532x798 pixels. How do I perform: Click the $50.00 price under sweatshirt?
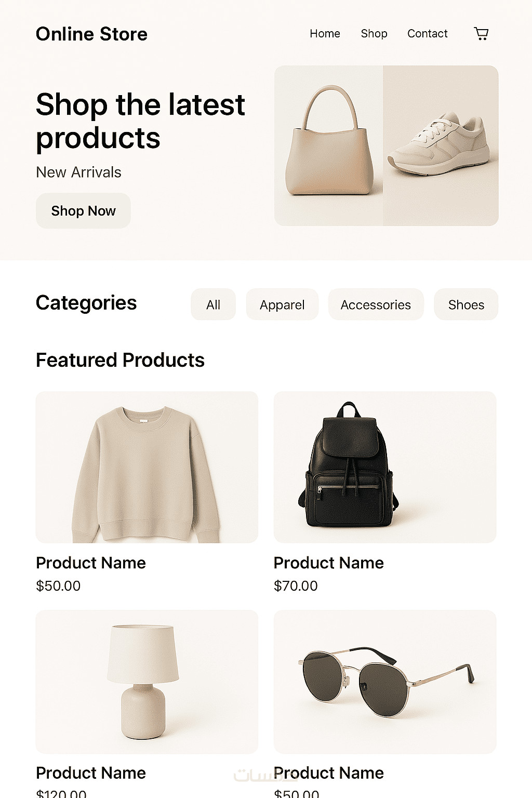click(58, 586)
